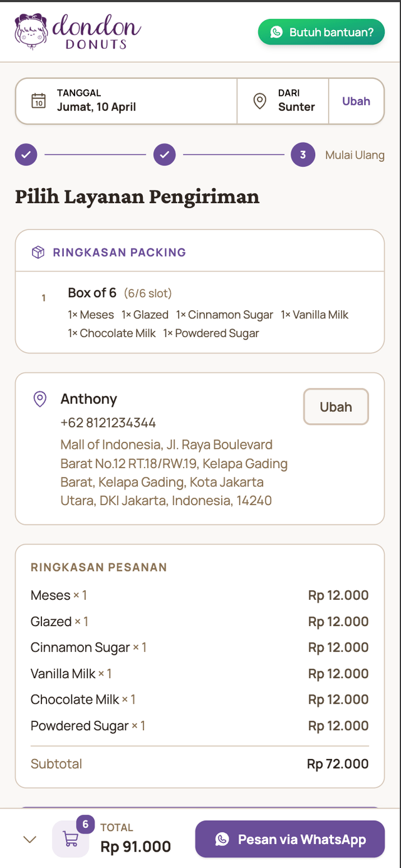Click the WhatsApp icon on the help button
Viewport: 401px width, 868px height.
coord(276,31)
